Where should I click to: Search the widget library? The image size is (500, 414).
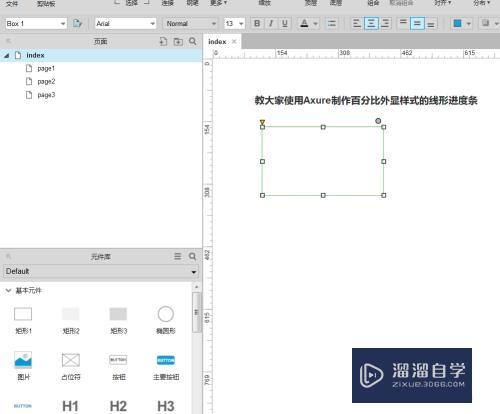tap(192, 256)
